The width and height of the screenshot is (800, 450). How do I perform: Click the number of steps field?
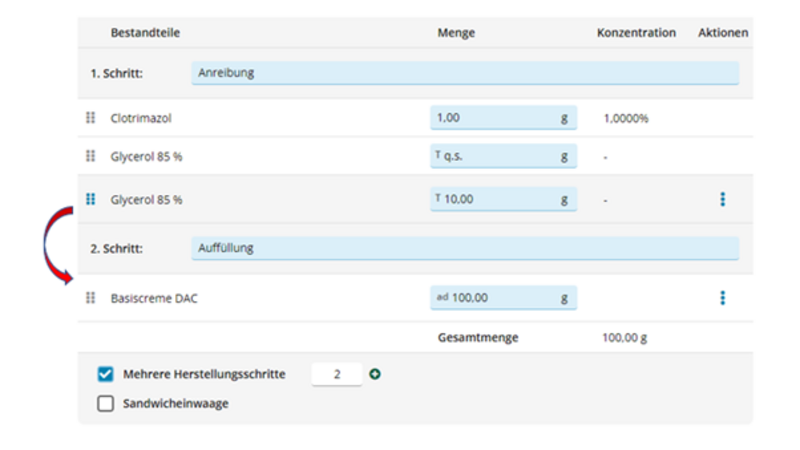click(x=337, y=374)
